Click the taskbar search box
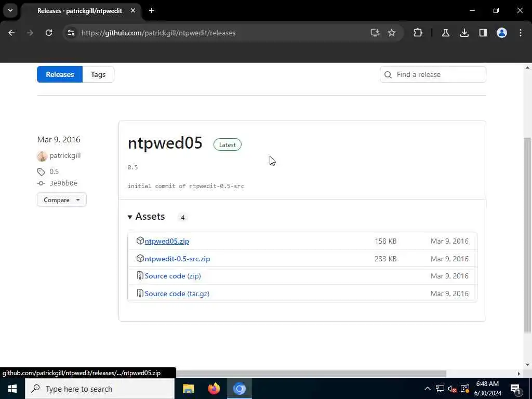The width and height of the screenshot is (532, 399). click(x=100, y=389)
